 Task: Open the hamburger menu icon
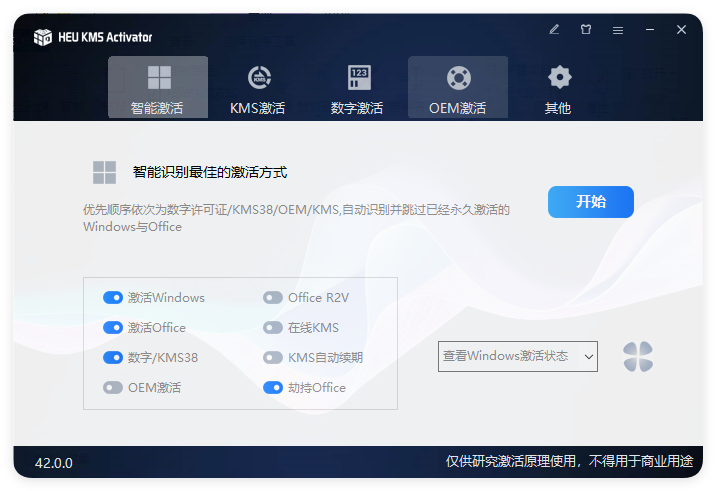pyautogui.click(x=618, y=30)
